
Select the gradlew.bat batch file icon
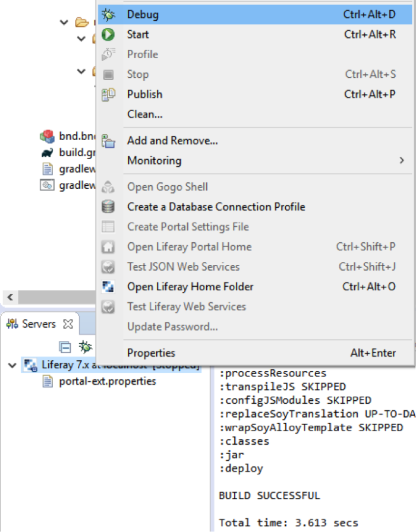point(47,185)
